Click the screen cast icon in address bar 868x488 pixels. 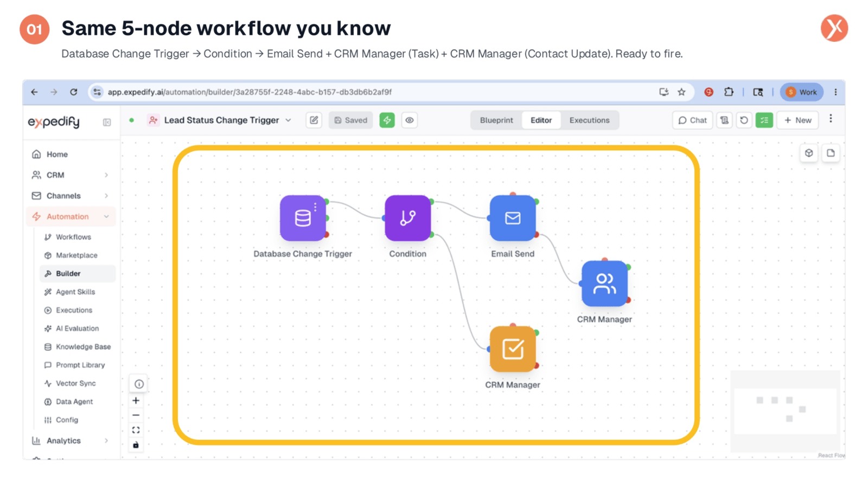(663, 92)
